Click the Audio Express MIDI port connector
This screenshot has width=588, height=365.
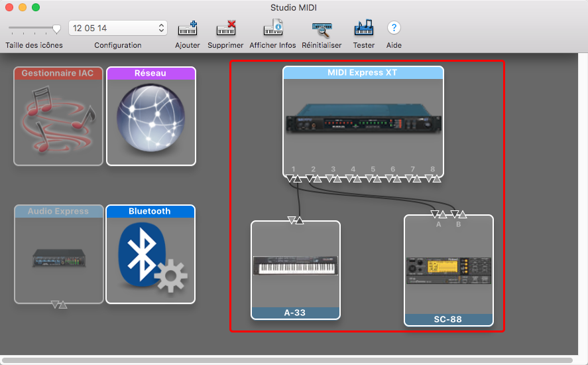tap(59, 305)
